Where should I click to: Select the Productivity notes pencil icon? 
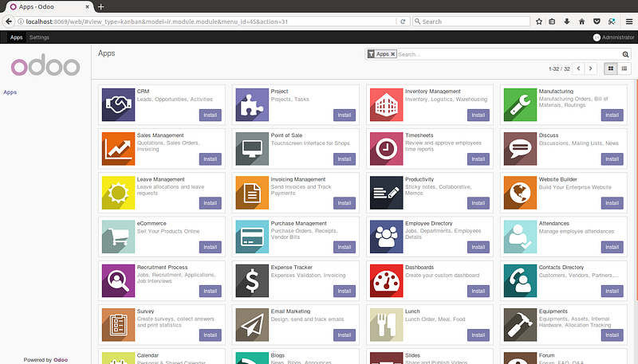pyautogui.click(x=386, y=193)
